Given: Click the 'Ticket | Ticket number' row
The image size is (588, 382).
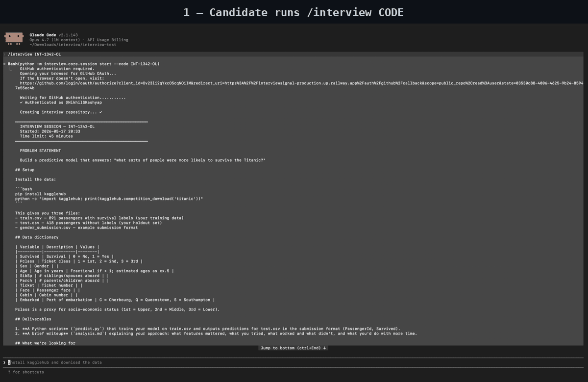Looking at the screenshot, I should click(49, 285).
